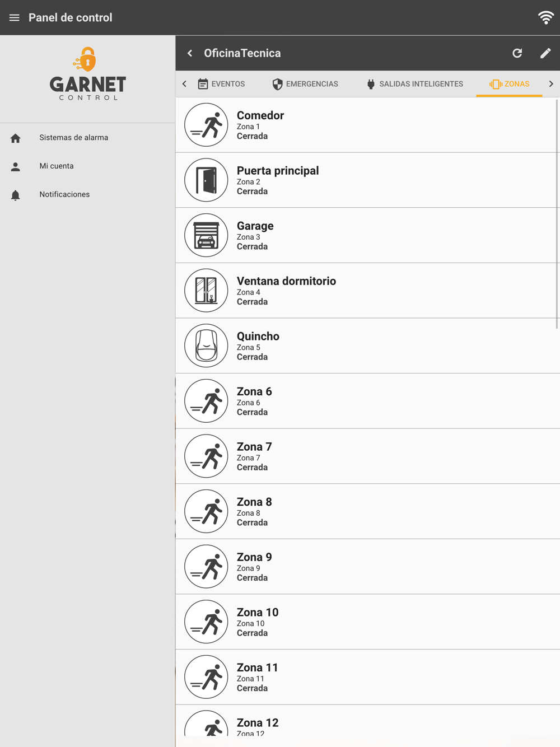Show more tabs with the right chevron
The image size is (560, 747).
click(x=551, y=84)
